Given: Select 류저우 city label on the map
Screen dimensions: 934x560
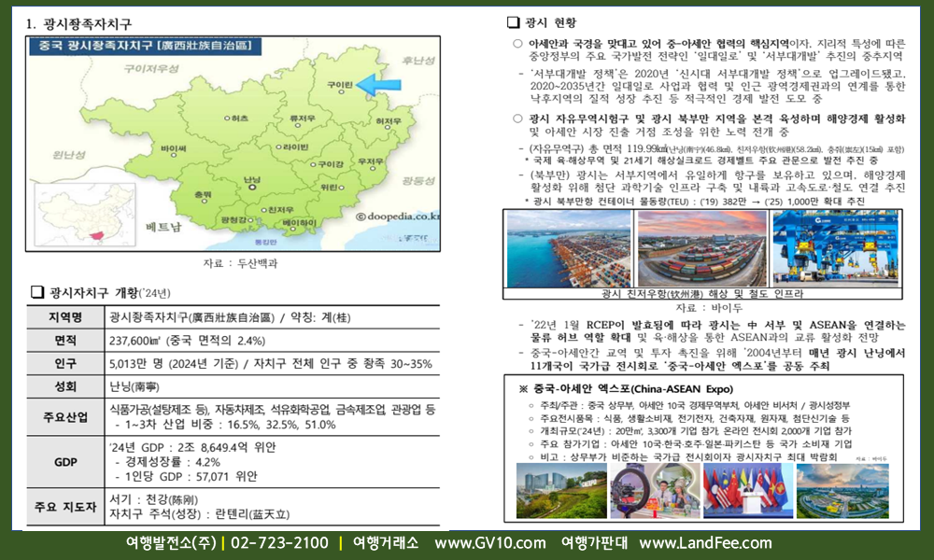Looking at the screenshot, I should click(x=303, y=119).
